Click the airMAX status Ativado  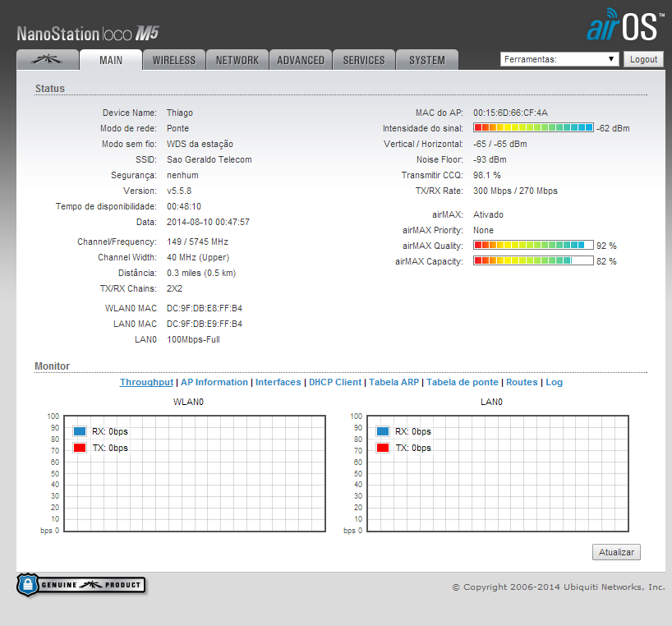(488, 214)
